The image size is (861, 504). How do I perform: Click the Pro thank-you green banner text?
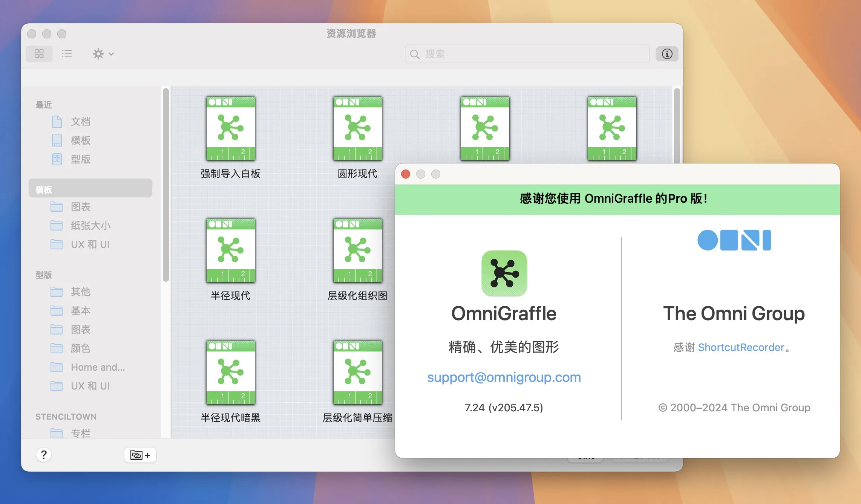coord(613,199)
